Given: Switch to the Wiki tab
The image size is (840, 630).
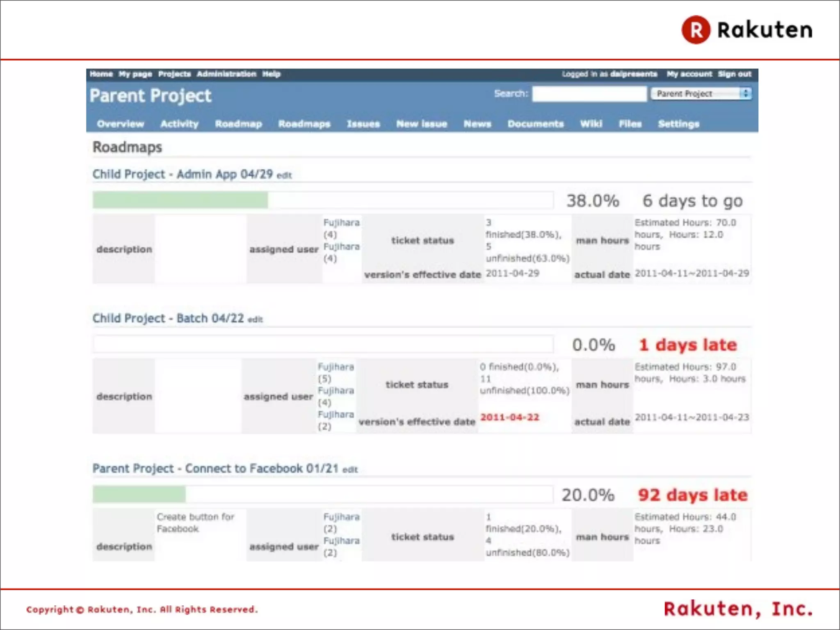Looking at the screenshot, I should [x=591, y=124].
